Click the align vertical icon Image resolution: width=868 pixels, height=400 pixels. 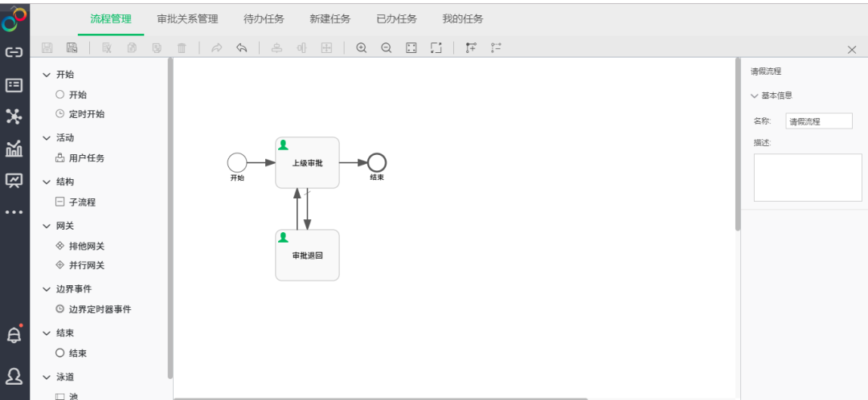coord(276,48)
